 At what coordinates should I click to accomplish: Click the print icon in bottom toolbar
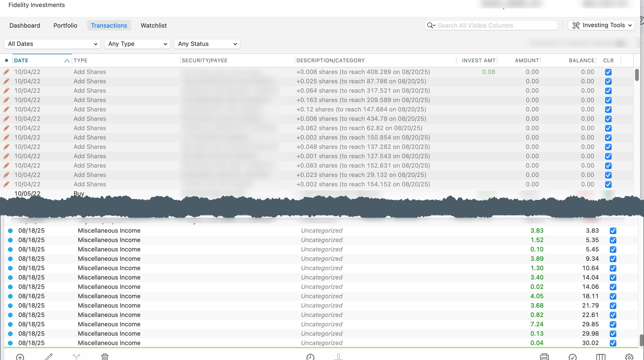[x=544, y=357]
